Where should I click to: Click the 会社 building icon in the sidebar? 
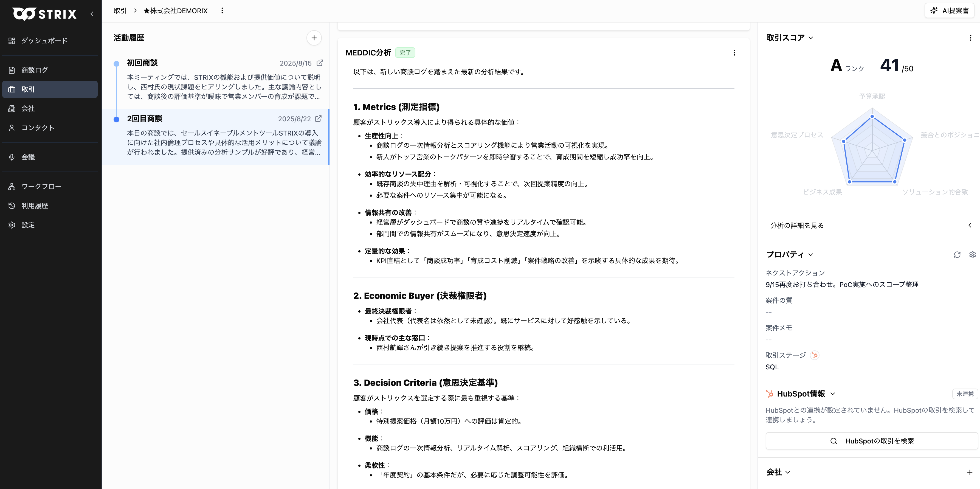12,108
